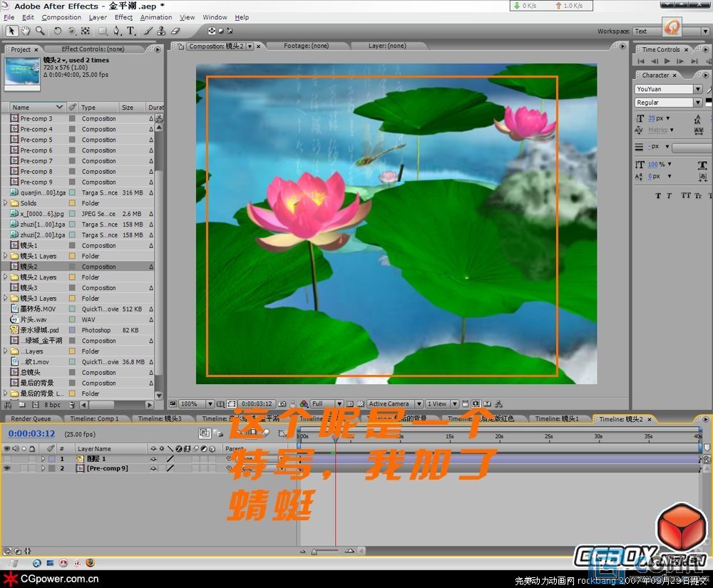713x588 pixels.
Task: Toggle Title/Action Safe grid options button
Action: click(x=220, y=403)
